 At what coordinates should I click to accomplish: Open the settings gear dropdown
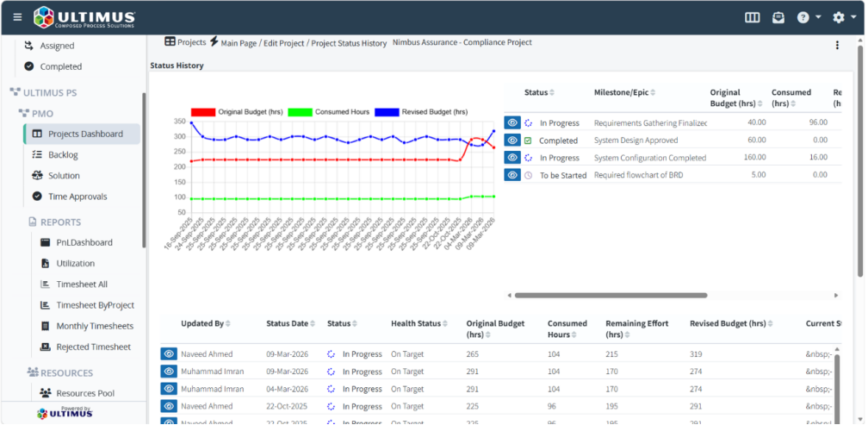tap(844, 18)
